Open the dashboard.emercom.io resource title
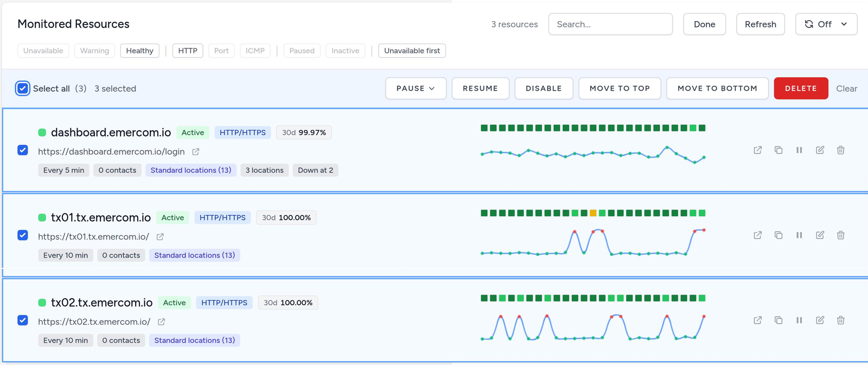Screen dimensions: 868x365 point(111,133)
